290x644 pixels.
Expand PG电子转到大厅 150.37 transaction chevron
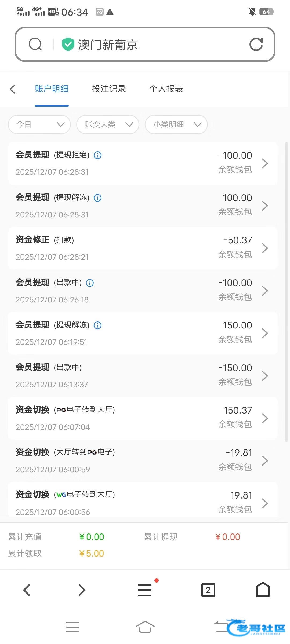click(265, 418)
